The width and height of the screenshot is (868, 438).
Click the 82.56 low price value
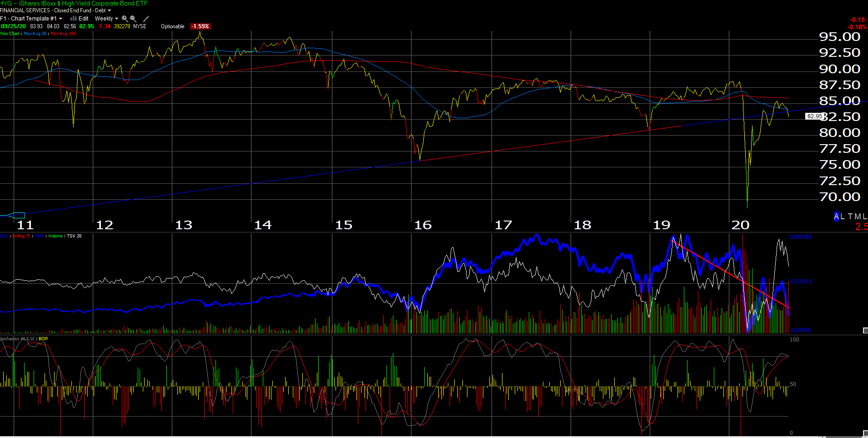click(70, 26)
